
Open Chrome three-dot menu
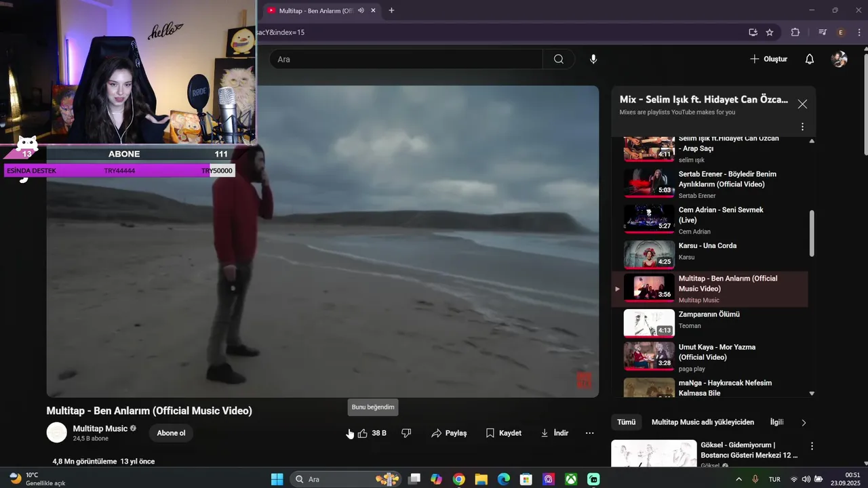click(858, 32)
